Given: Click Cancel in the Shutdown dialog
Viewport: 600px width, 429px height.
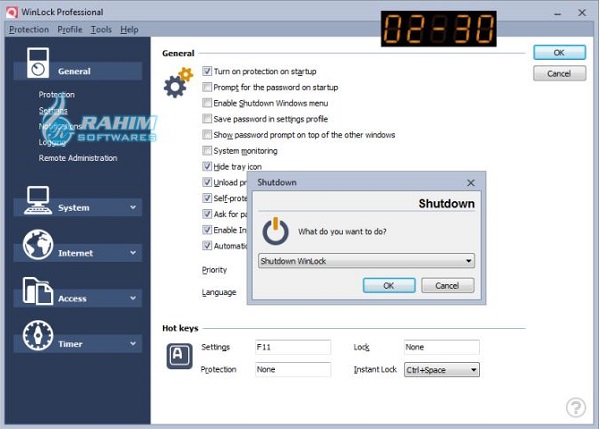Looking at the screenshot, I should coord(447,285).
